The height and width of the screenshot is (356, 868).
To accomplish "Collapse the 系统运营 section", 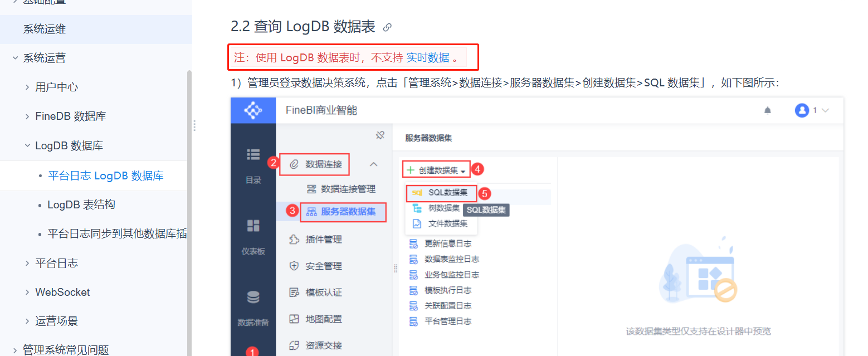I will (14, 58).
